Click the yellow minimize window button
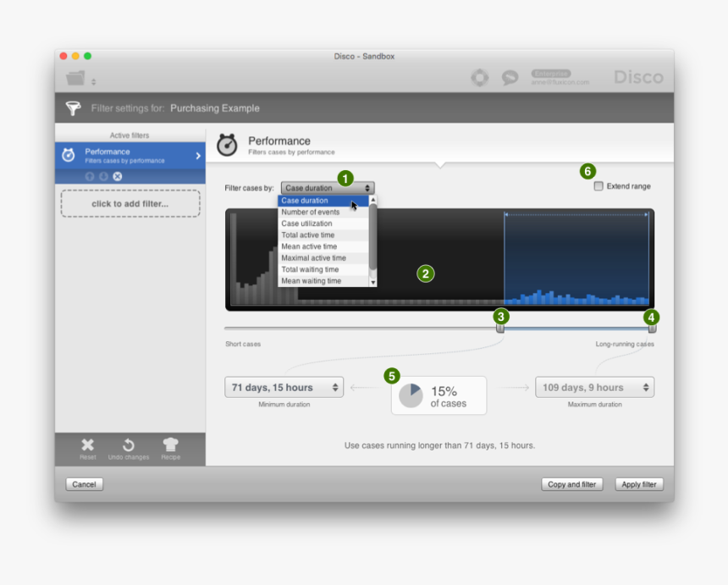 [x=75, y=56]
